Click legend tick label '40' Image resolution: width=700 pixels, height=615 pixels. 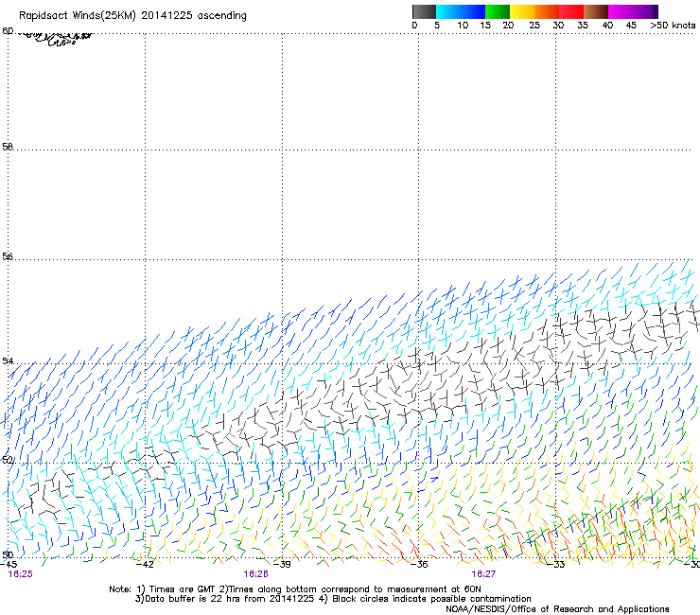pyautogui.click(x=608, y=26)
